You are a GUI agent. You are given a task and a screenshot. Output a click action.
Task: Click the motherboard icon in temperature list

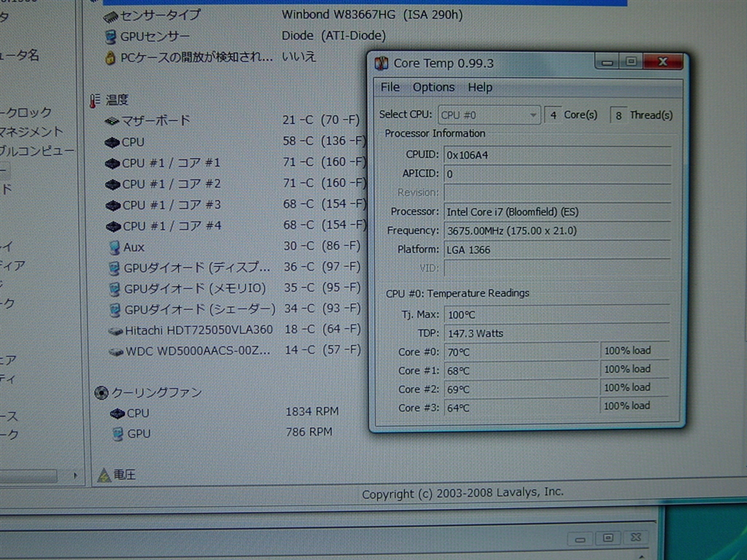(112, 121)
